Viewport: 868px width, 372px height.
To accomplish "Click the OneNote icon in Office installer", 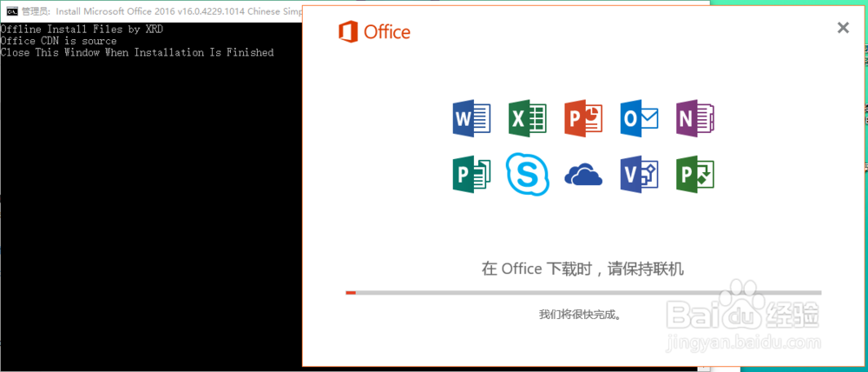I will 695,118.
